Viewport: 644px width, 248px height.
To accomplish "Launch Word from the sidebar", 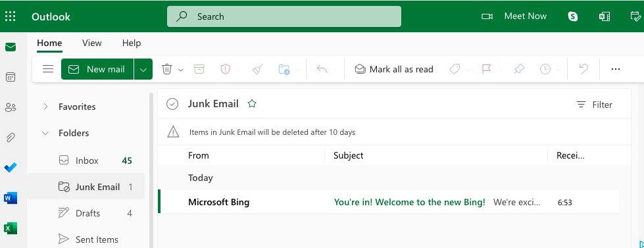I will (11, 198).
